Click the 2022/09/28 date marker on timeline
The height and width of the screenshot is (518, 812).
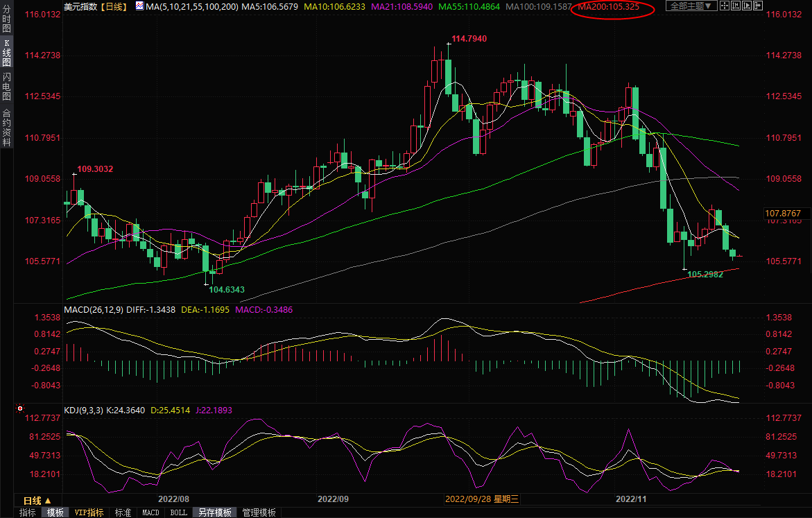coord(481,499)
